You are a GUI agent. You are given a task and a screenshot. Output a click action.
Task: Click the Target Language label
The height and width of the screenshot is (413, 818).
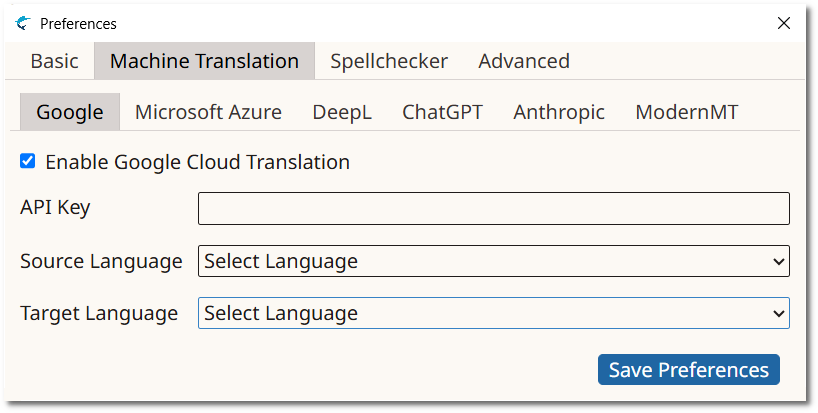[99, 313]
